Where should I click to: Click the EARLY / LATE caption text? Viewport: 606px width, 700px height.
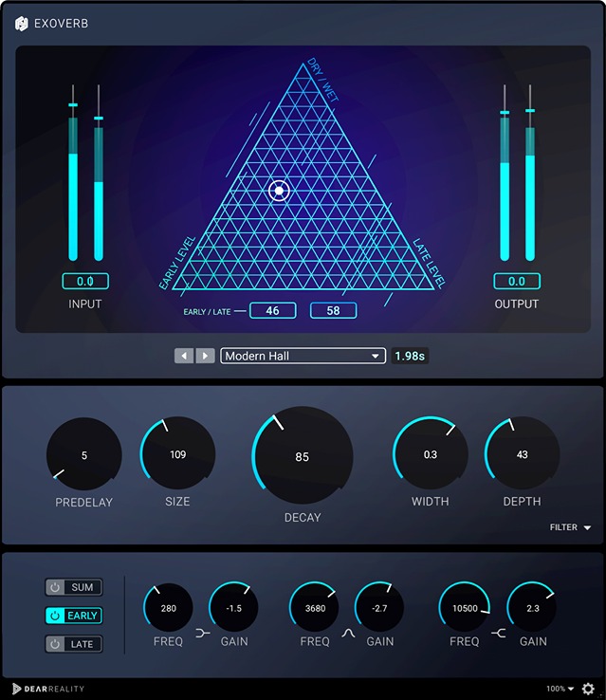[x=207, y=312]
